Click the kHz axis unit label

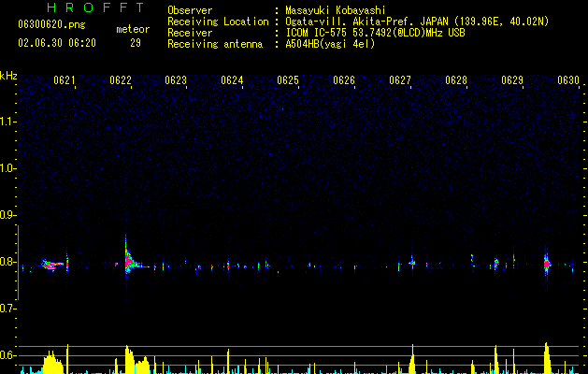tap(8, 76)
